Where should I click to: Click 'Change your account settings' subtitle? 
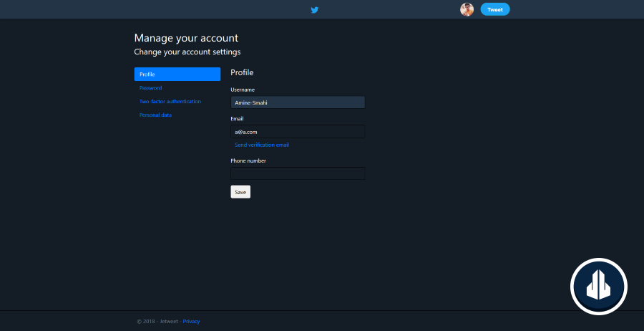click(187, 52)
